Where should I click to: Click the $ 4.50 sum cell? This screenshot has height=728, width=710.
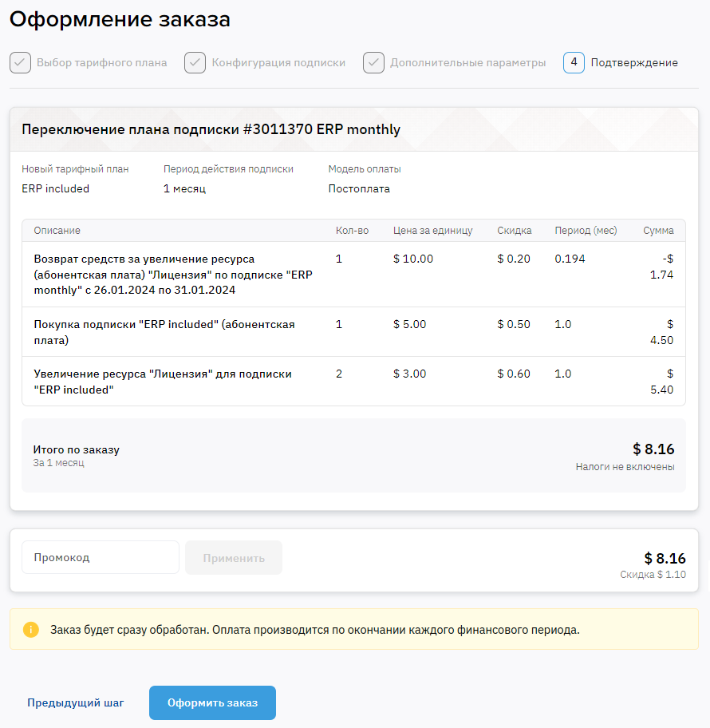[x=662, y=332]
